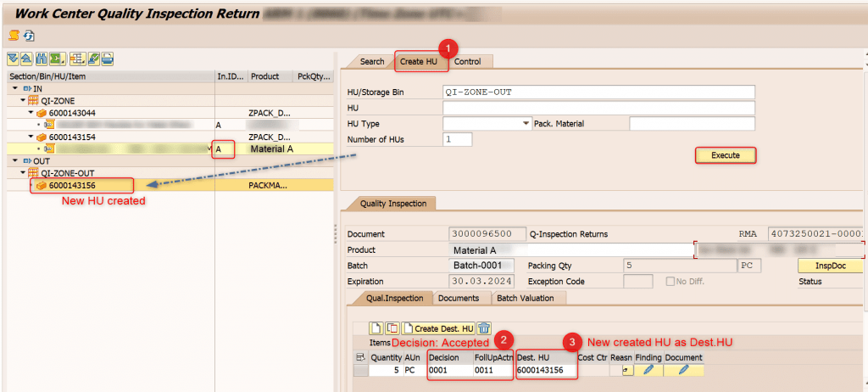Switch to the Search tab
This screenshot has width=868, height=392.
click(x=372, y=62)
